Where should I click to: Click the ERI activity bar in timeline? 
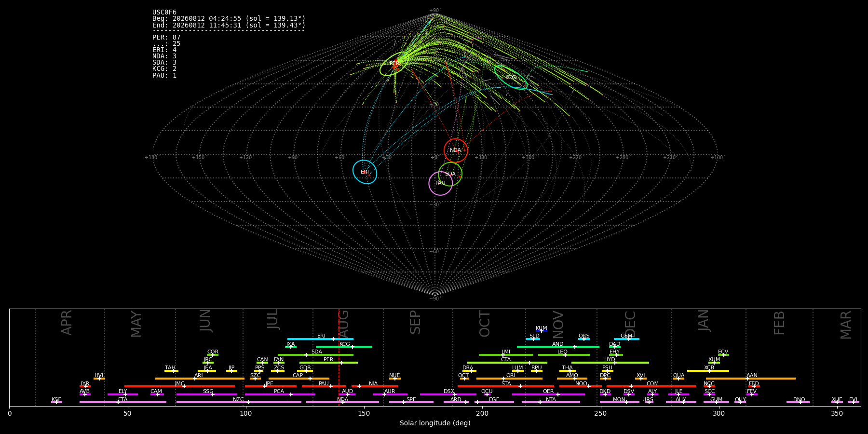[x=320, y=339]
